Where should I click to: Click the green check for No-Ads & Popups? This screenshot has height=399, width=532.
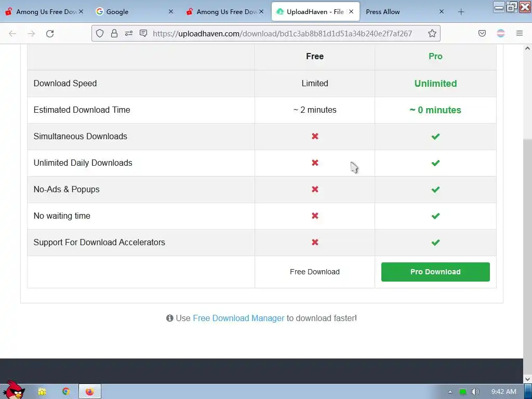(x=435, y=189)
